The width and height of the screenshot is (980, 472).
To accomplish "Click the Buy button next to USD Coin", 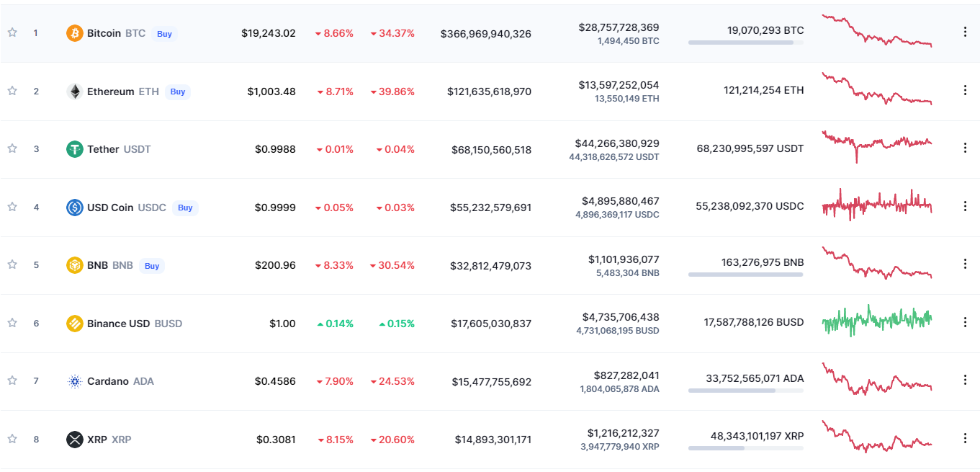I will pyautogui.click(x=185, y=208).
